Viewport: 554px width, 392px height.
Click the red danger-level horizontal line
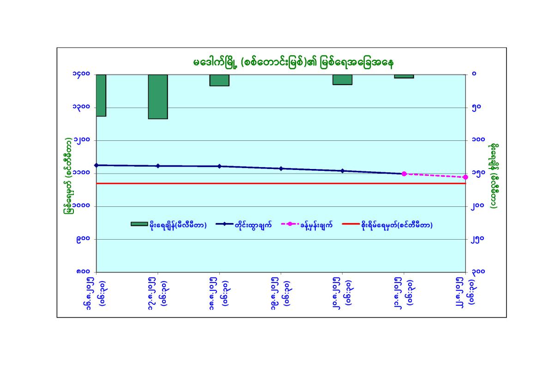point(281,183)
